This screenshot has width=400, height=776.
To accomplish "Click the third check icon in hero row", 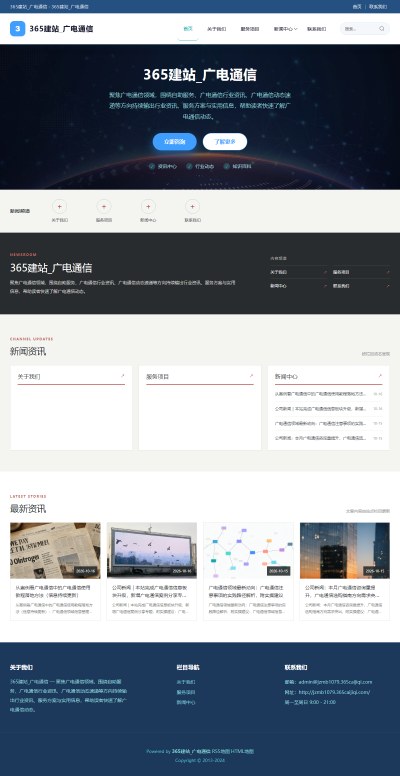I will 227,167.
